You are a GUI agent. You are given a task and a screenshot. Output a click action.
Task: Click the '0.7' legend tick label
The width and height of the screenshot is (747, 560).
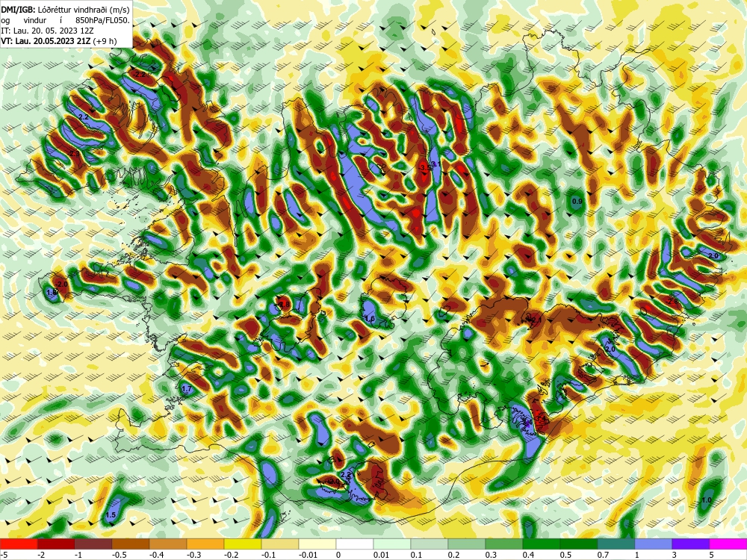pos(603,555)
